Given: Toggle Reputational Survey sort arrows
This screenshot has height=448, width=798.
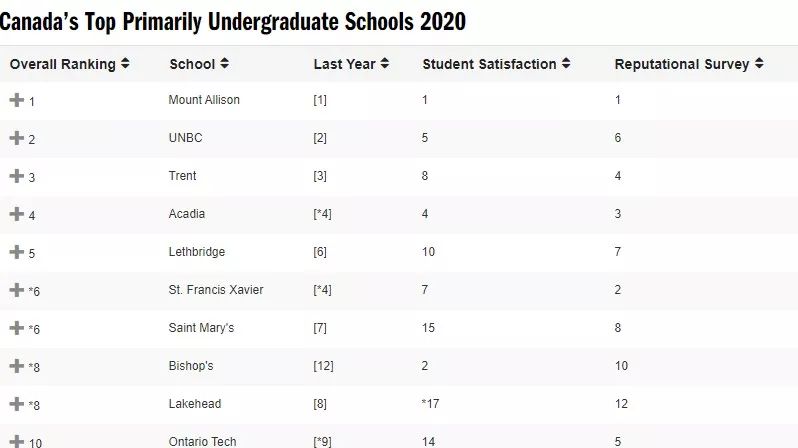Looking at the screenshot, I should click(759, 64).
